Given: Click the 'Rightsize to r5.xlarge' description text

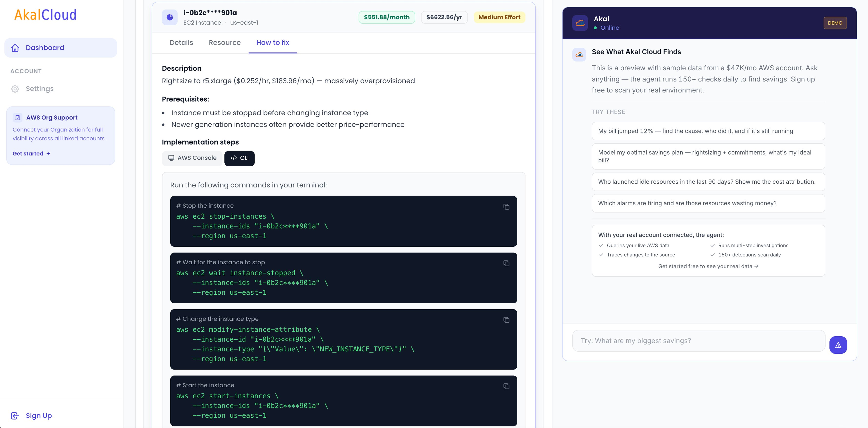Looking at the screenshot, I should pyautogui.click(x=288, y=81).
